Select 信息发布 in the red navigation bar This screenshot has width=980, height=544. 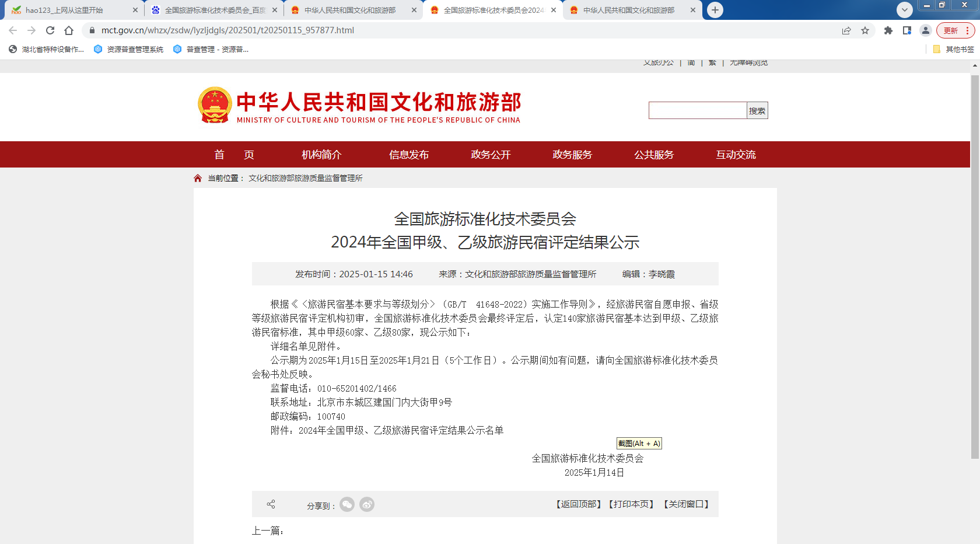[x=409, y=155]
